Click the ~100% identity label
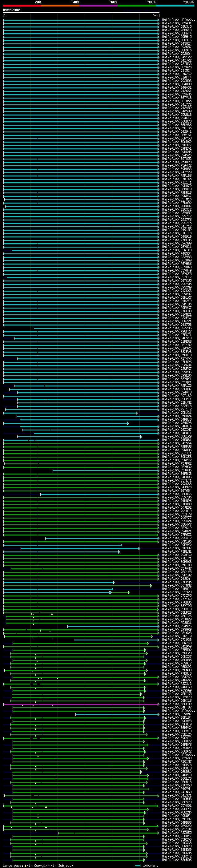Viewport: 197px width, 868px height. click(188, 2)
